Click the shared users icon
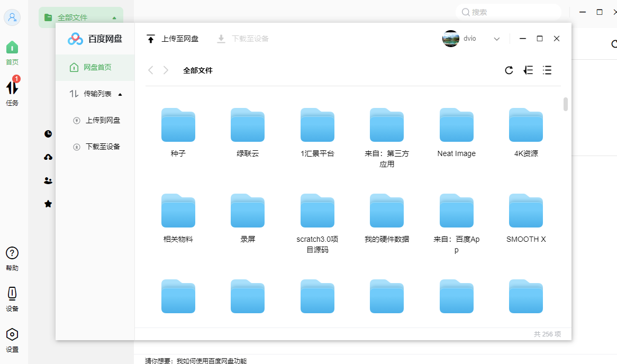Screen dimensions: 617x364 tap(48, 180)
